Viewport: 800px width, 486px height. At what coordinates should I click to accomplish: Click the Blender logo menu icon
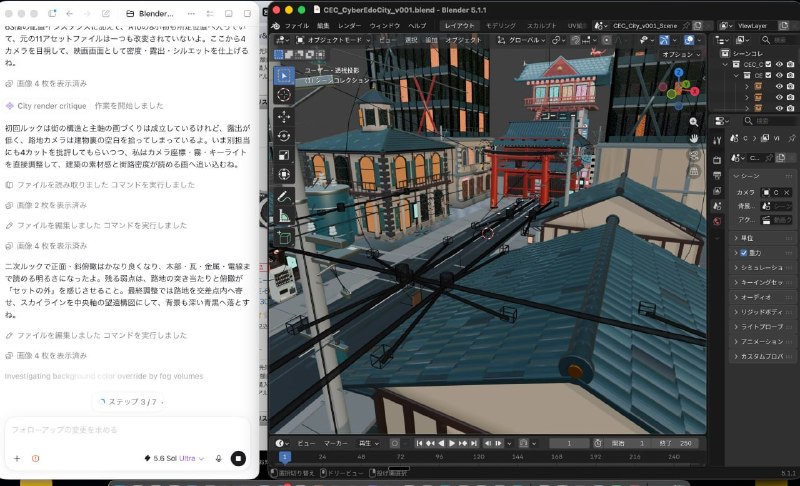(276, 25)
